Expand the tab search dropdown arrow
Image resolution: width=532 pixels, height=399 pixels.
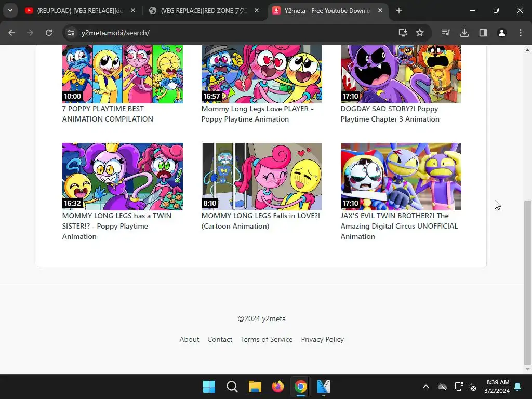coord(10,10)
